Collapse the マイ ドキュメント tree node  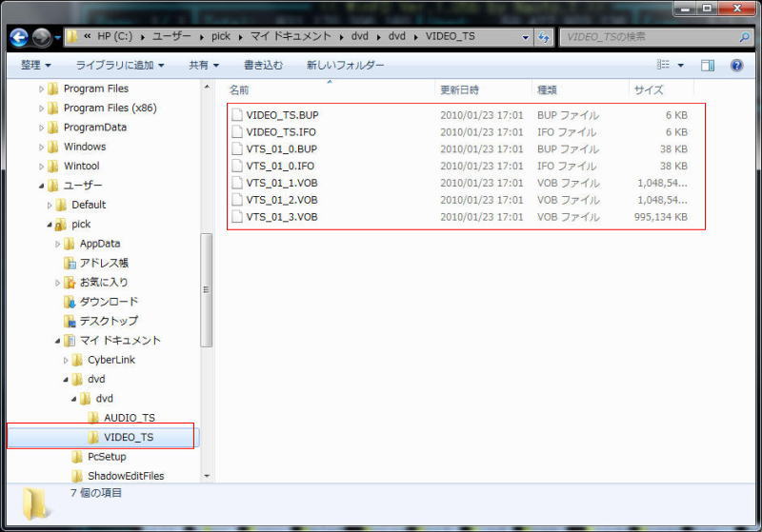57,342
